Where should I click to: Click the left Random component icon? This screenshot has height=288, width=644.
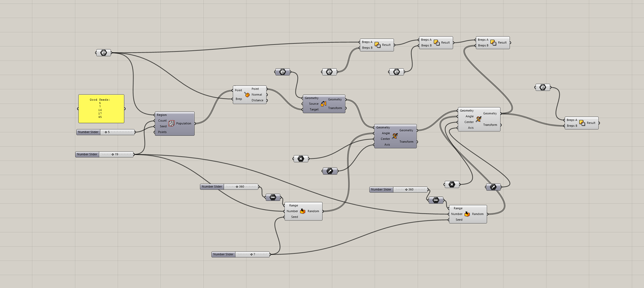(303, 211)
